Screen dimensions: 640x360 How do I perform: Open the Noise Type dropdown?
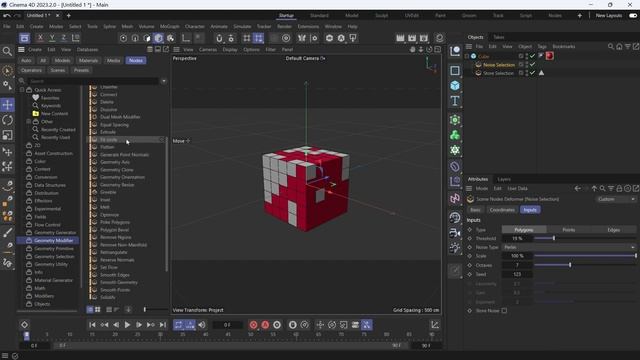[x=569, y=247]
